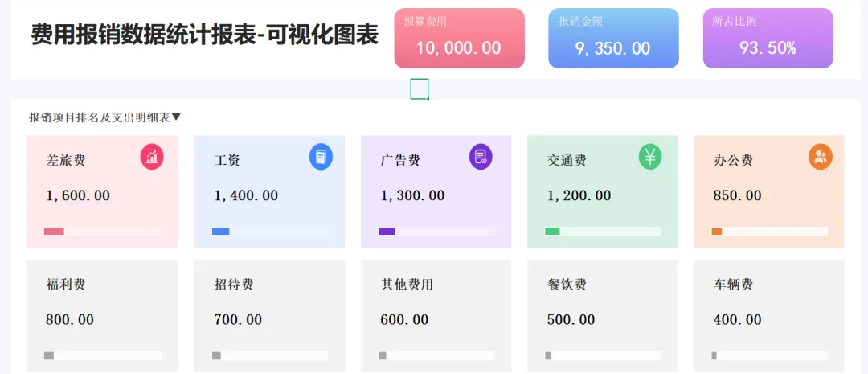868x374 pixels.
Task: Click the report title 费用报销数据统计报表
Action: pyautogui.click(x=143, y=35)
